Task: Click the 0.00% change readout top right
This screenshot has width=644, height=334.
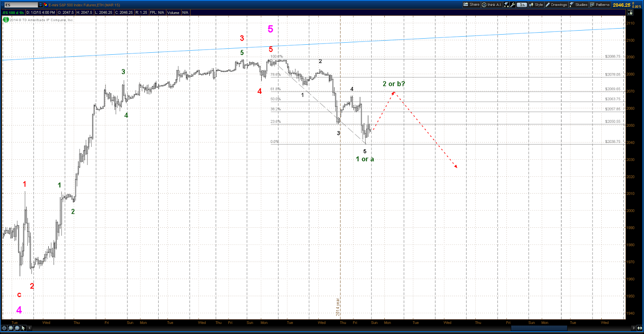Action: tap(637, 6)
